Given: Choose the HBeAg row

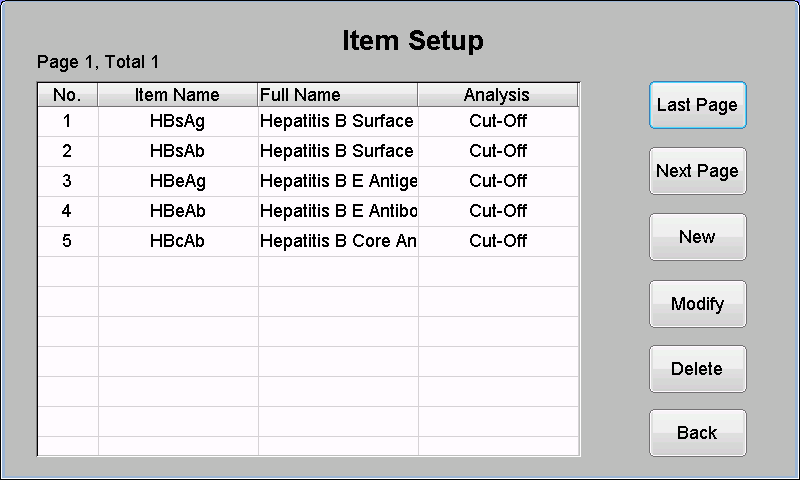Looking at the screenshot, I should click(x=177, y=182).
